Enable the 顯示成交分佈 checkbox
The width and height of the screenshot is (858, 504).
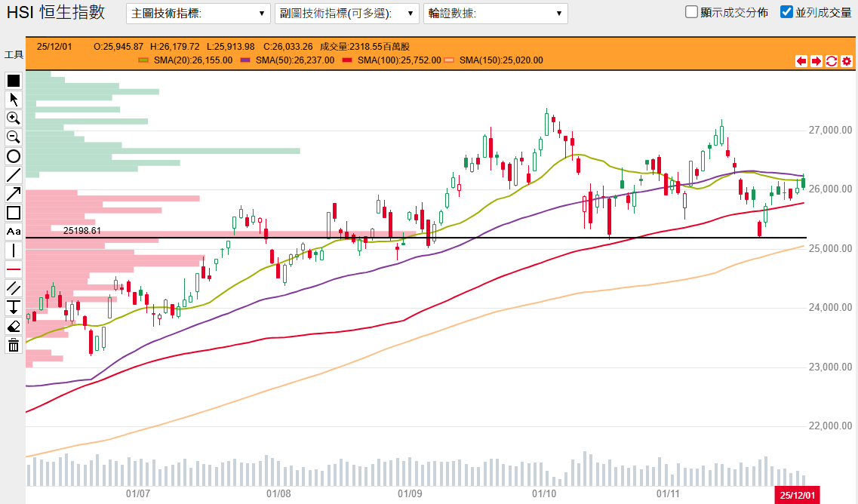pyautogui.click(x=690, y=12)
